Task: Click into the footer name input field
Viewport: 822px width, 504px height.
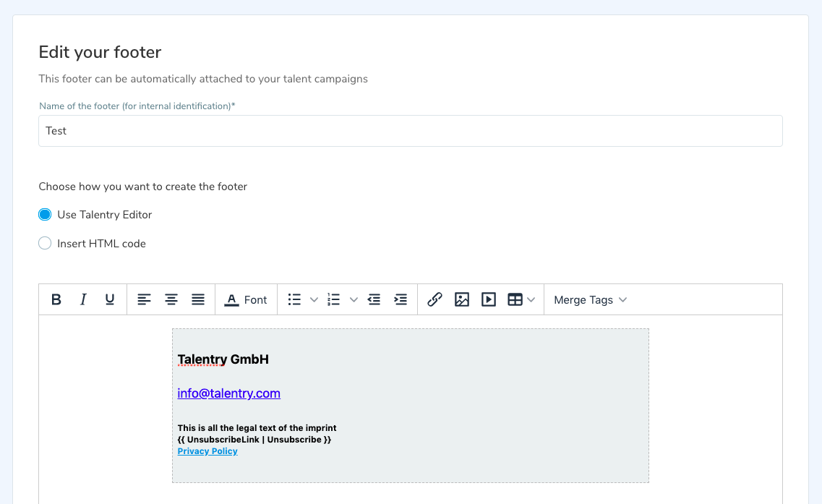Action: coord(410,131)
